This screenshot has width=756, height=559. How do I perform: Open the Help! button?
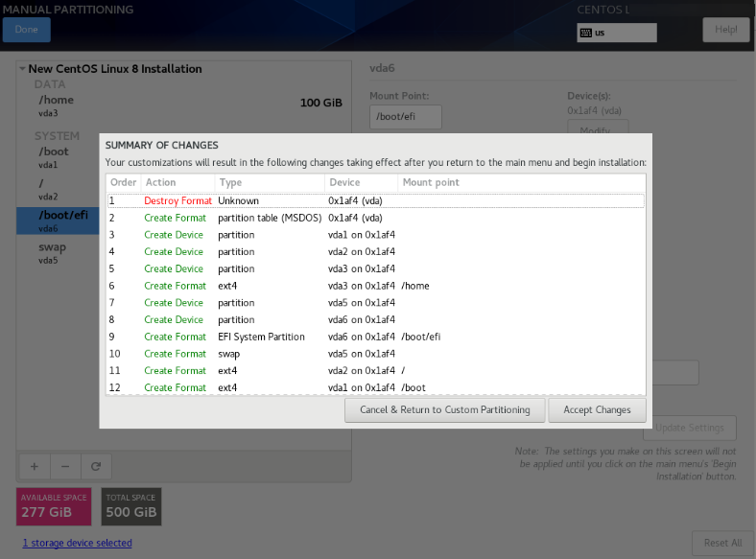coord(725,30)
